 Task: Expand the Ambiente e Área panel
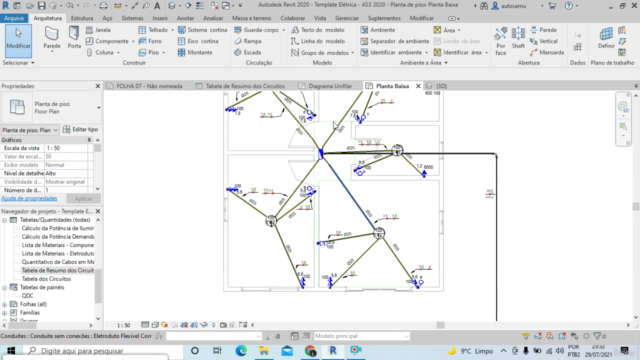(x=423, y=63)
